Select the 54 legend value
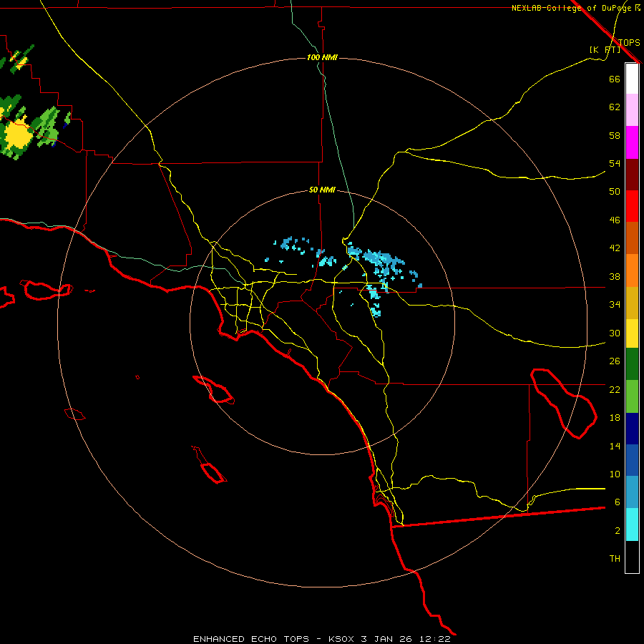The image size is (644, 644). (x=615, y=163)
